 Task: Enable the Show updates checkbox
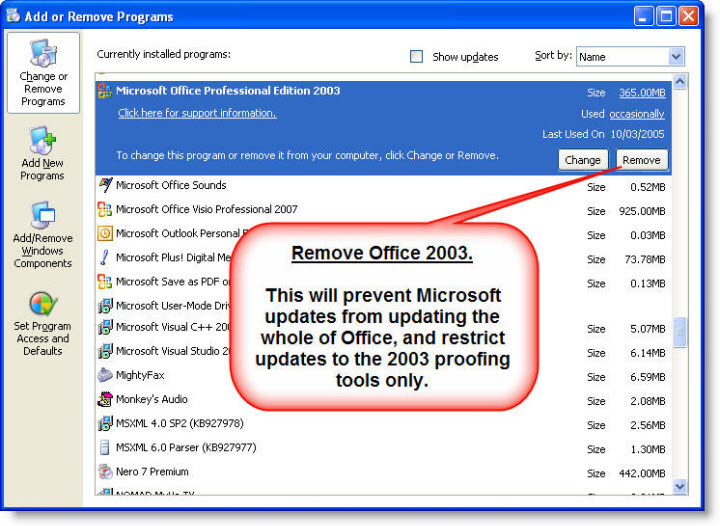416,56
